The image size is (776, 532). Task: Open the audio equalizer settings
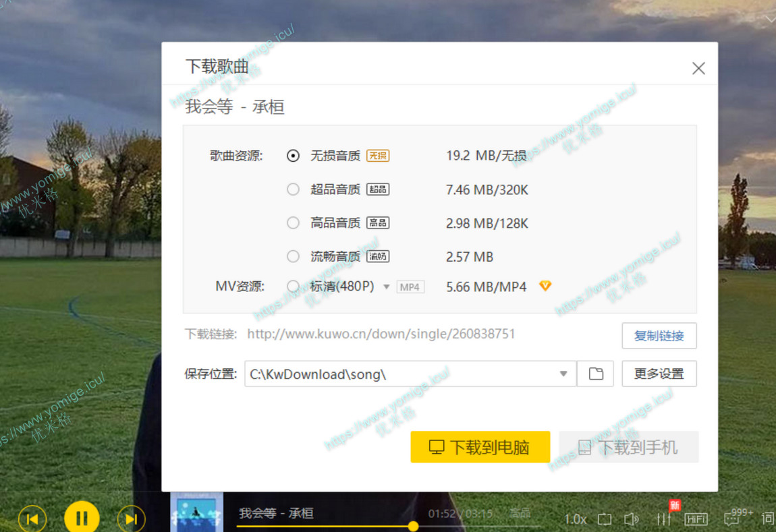[664, 519]
